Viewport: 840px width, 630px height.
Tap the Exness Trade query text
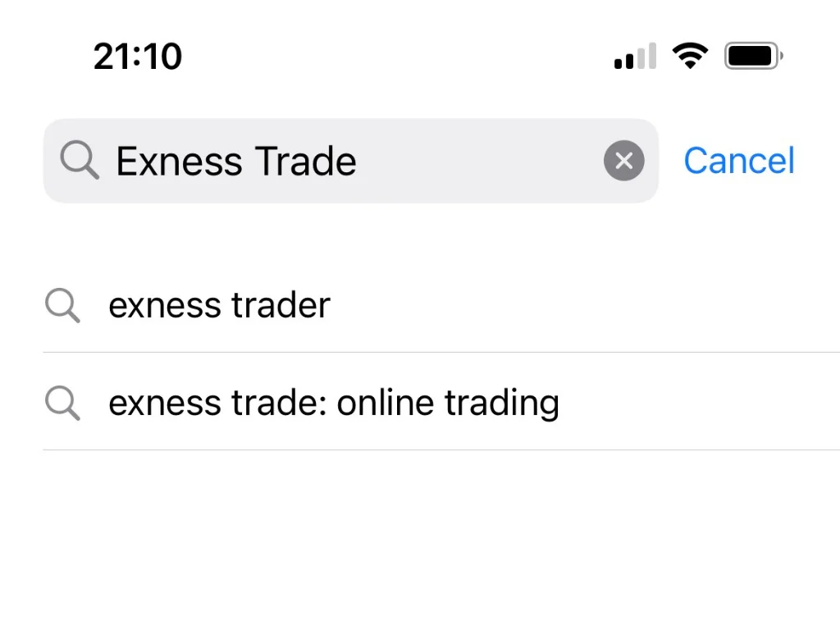tap(237, 161)
